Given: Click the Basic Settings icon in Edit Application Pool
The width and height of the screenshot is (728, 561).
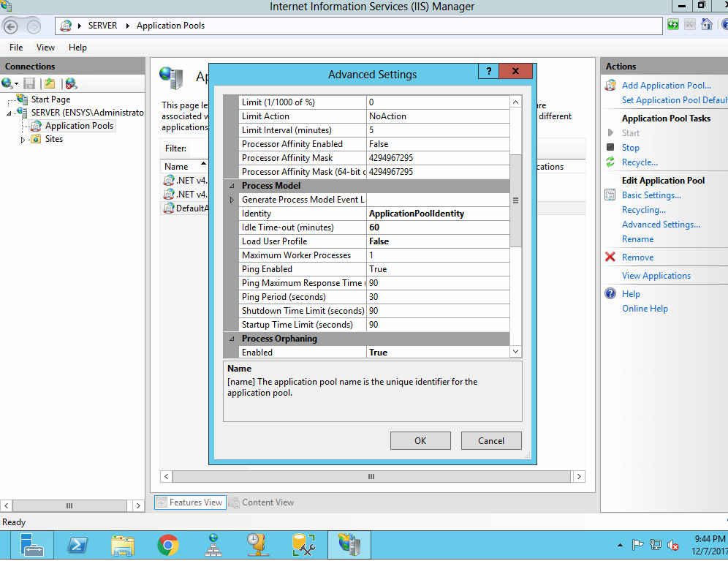Looking at the screenshot, I should coord(611,195).
